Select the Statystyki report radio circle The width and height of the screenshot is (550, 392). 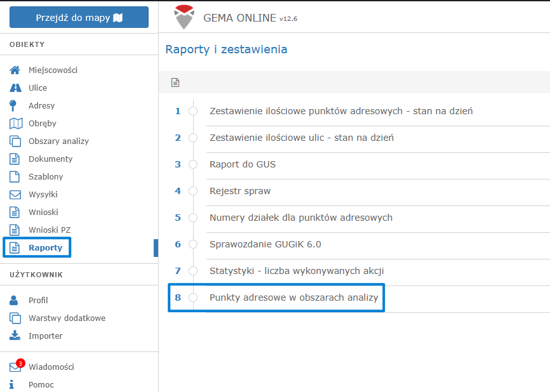[x=193, y=271]
